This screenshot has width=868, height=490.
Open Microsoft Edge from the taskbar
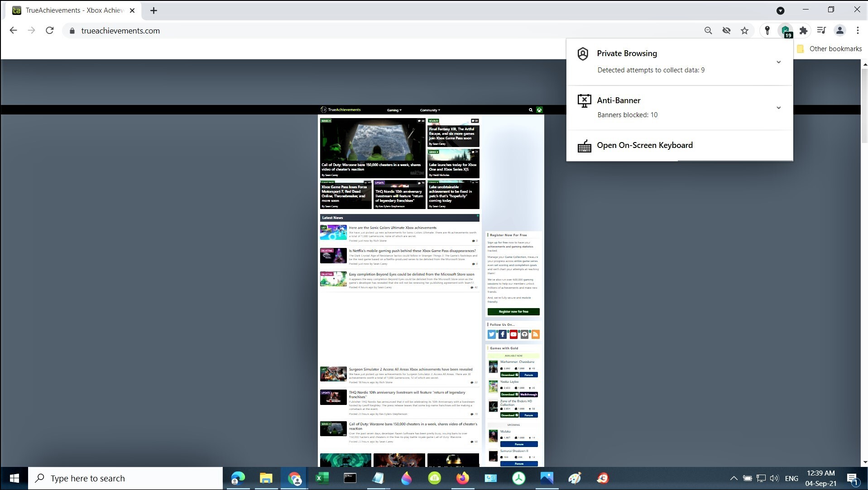tap(238, 478)
